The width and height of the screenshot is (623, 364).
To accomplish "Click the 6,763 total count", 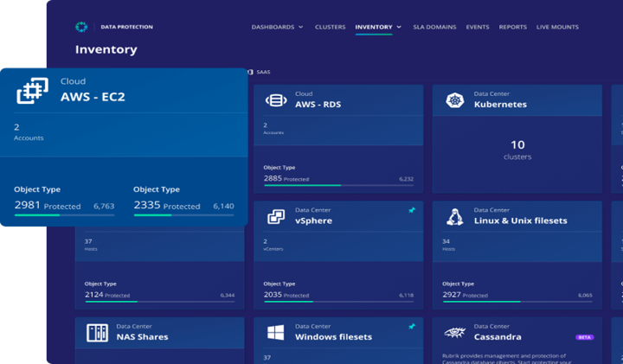I will click(x=104, y=206).
